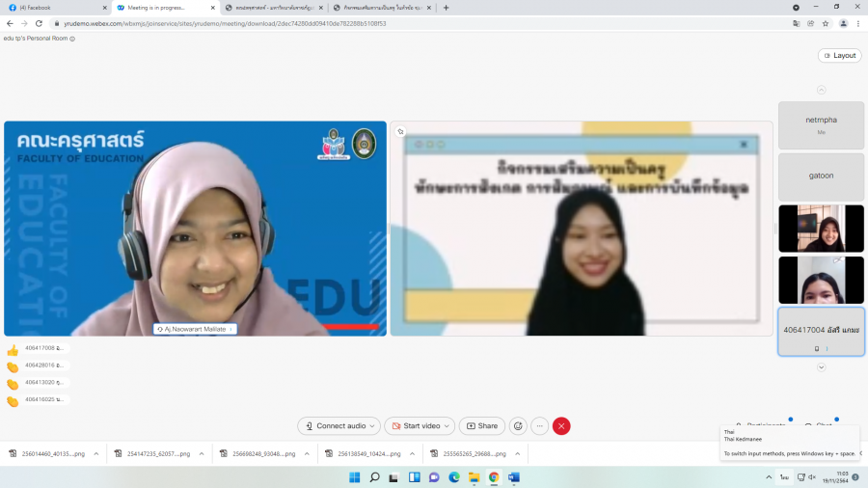Expand Connect audio options arrow

point(373,426)
